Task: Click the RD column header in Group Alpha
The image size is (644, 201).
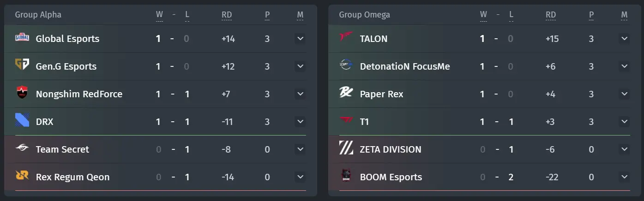Action: point(227,15)
